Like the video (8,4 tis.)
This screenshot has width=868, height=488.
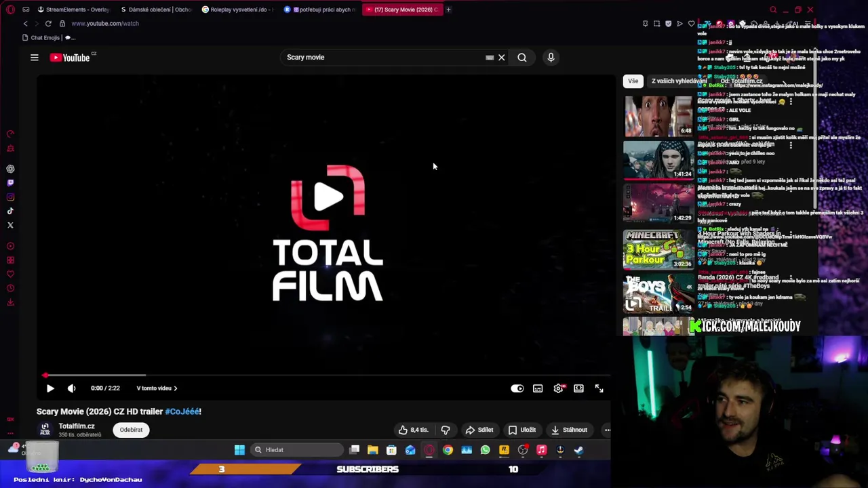point(414,430)
